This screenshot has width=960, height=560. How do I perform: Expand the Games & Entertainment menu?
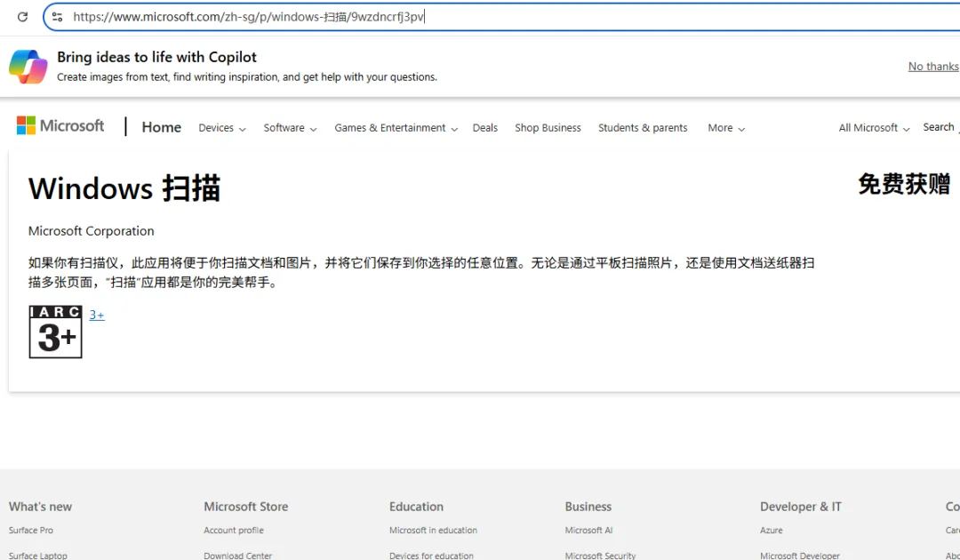pyautogui.click(x=396, y=128)
